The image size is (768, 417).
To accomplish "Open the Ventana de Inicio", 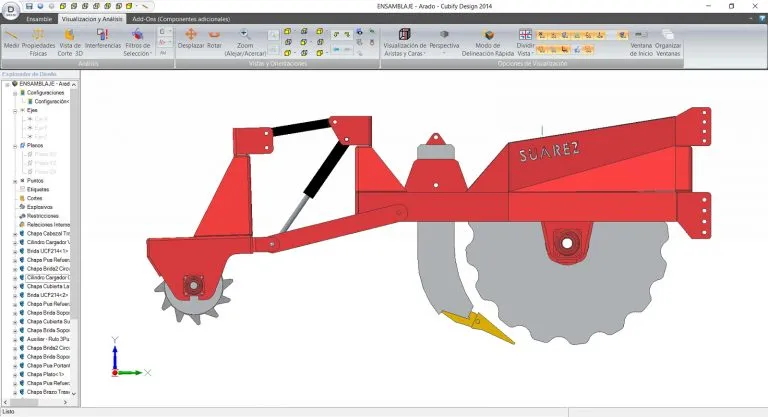I will (x=641, y=40).
